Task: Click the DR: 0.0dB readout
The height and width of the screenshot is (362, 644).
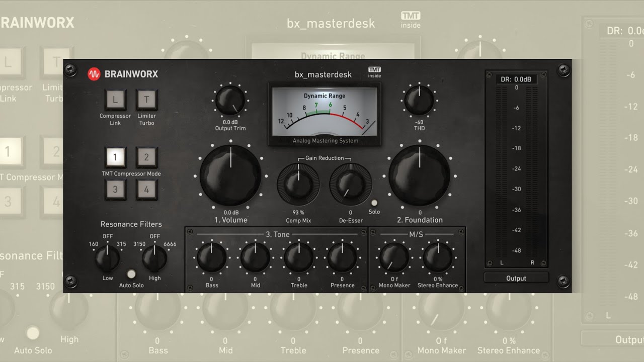Action: click(x=516, y=79)
